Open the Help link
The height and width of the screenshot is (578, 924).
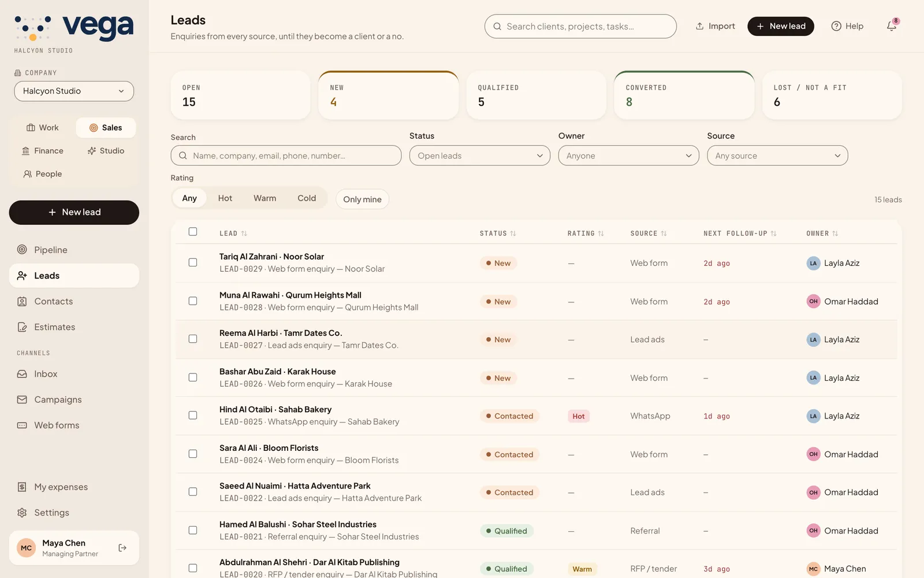coord(847,26)
